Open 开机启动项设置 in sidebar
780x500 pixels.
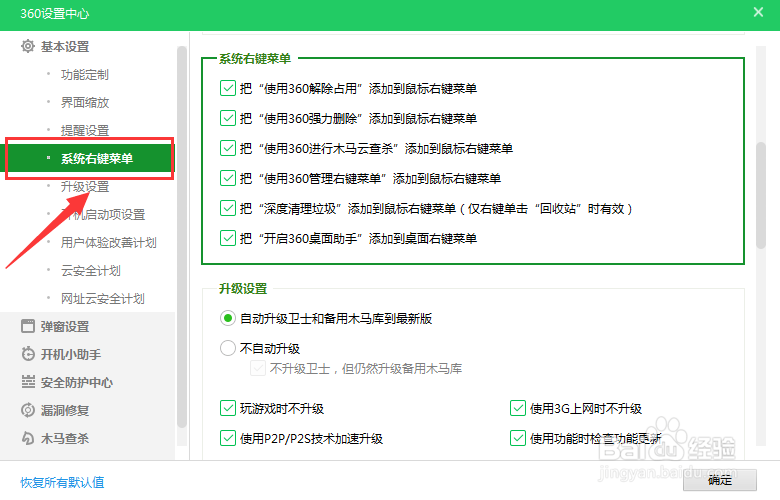point(102,214)
